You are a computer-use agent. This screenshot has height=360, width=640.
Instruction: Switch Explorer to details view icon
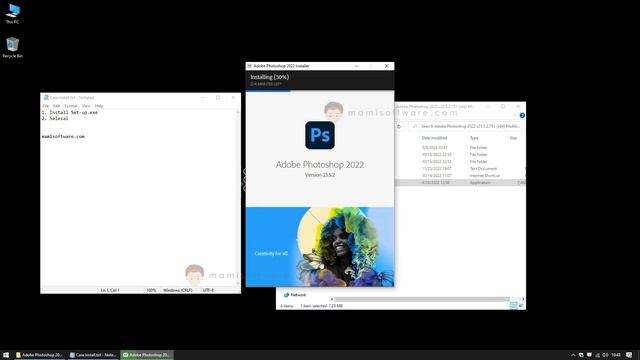[513, 305]
